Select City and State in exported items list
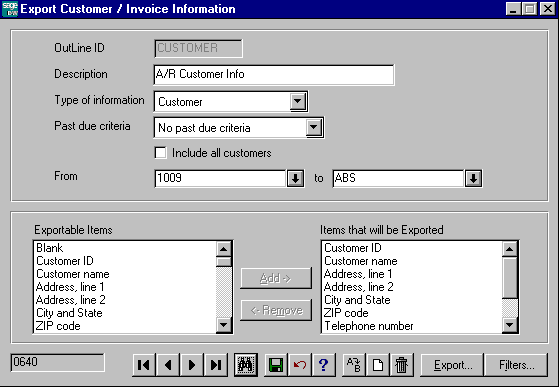This screenshot has width=559, height=387. click(x=412, y=300)
